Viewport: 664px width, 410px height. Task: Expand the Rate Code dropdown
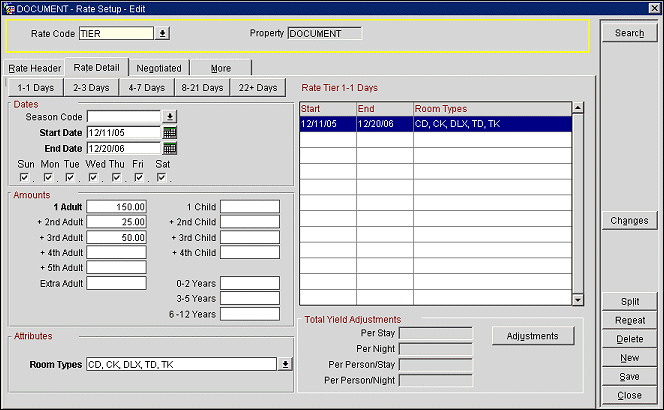(x=162, y=33)
